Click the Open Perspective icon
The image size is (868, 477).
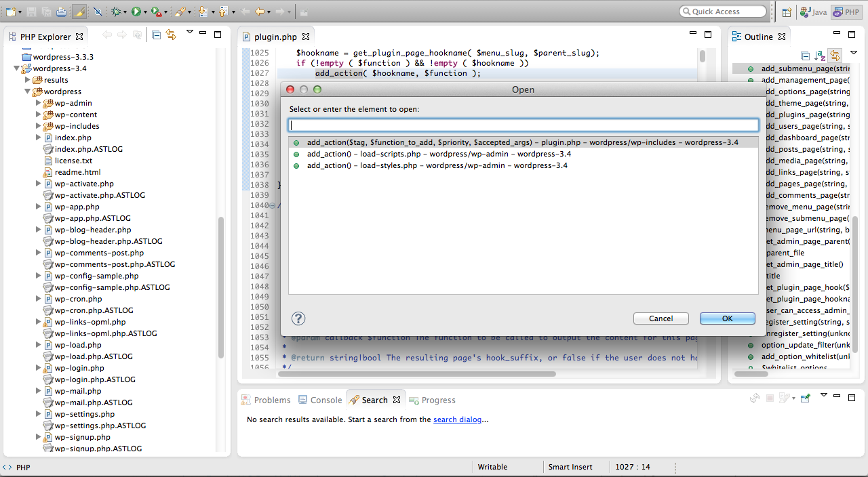787,12
